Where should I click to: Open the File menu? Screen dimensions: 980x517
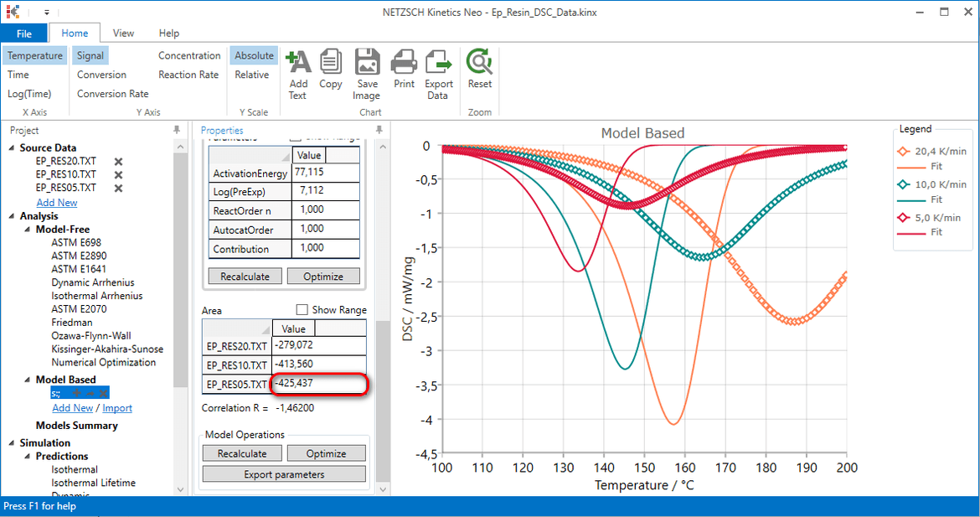pyautogui.click(x=25, y=32)
